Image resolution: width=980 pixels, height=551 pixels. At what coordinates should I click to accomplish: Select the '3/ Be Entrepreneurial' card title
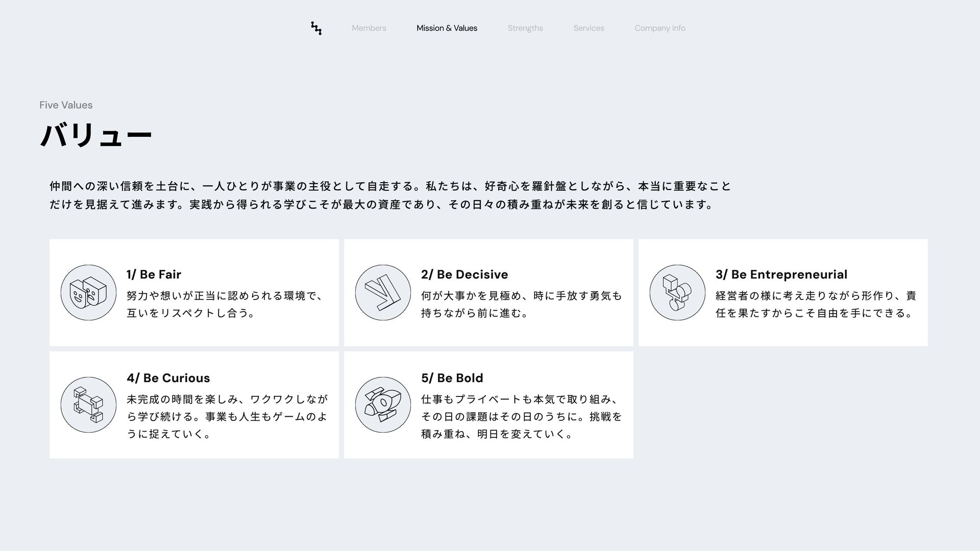pyautogui.click(x=781, y=274)
